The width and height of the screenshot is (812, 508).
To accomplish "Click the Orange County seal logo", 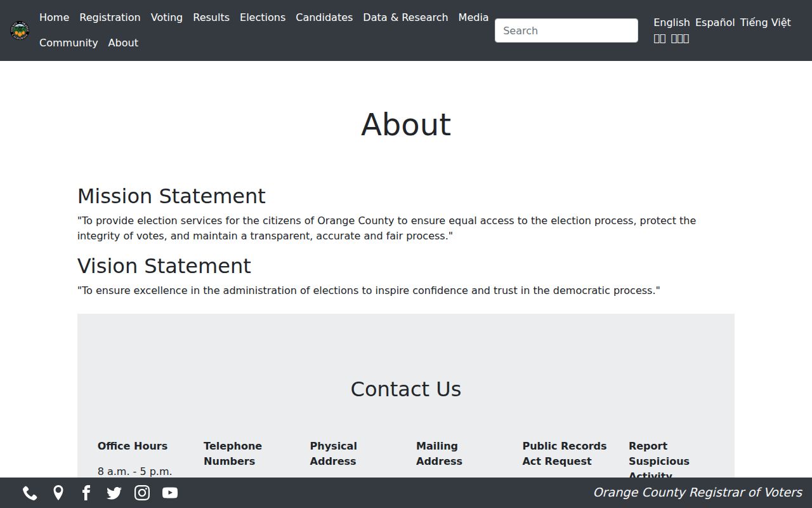I will (x=20, y=30).
